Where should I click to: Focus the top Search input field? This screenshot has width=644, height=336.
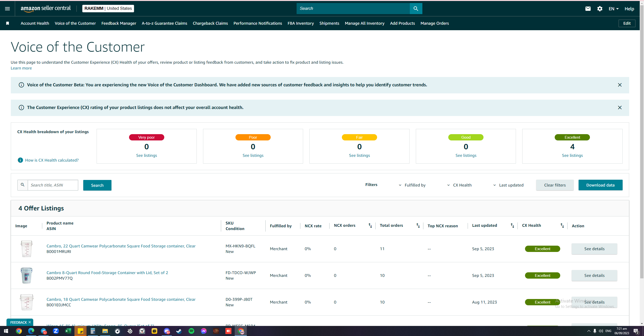(x=353, y=9)
